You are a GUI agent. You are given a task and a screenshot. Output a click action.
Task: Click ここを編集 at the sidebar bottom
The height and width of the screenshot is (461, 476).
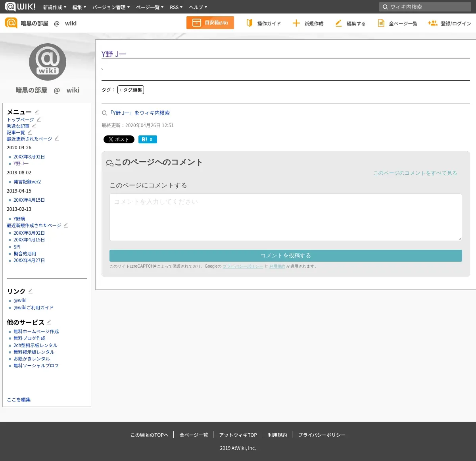[19, 400]
